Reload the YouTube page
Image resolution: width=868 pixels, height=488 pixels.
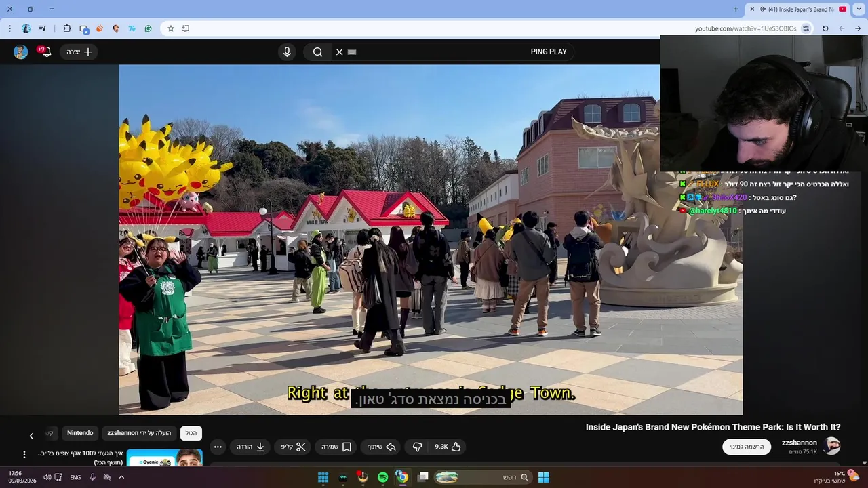pos(825,28)
